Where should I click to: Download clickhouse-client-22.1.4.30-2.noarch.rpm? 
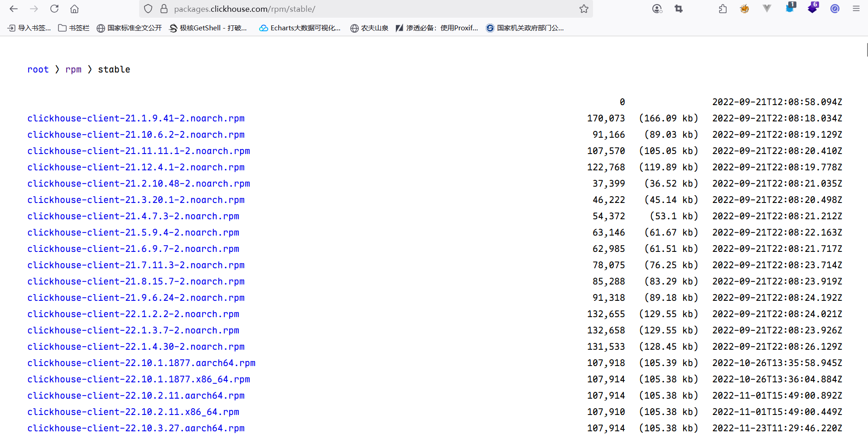(x=136, y=347)
